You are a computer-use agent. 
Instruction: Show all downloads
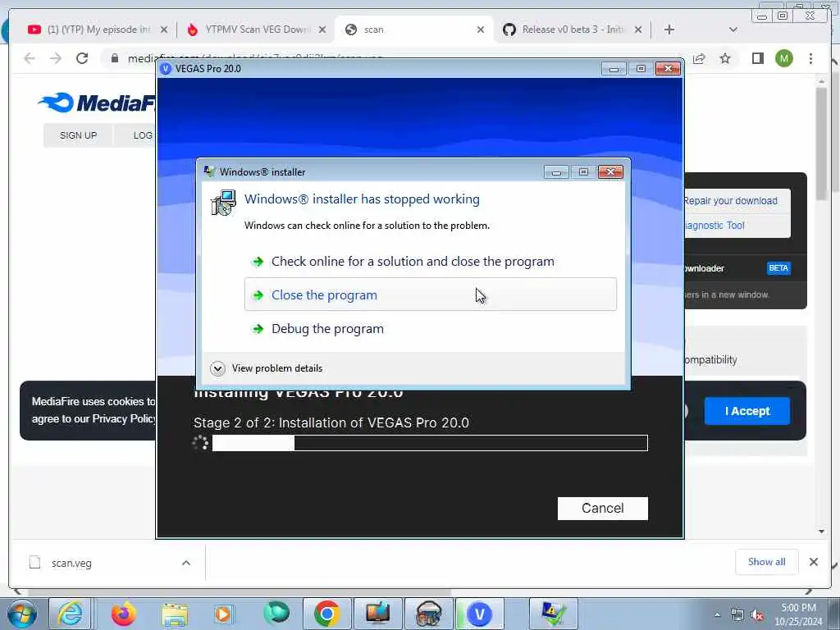pos(767,562)
